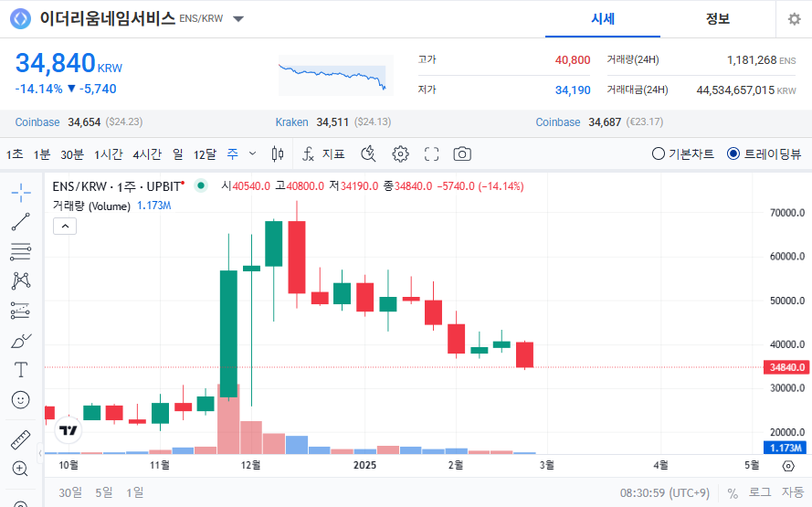This screenshot has height=507, width=812.
Task: Take a chart snapshot with camera icon
Action: (x=462, y=153)
